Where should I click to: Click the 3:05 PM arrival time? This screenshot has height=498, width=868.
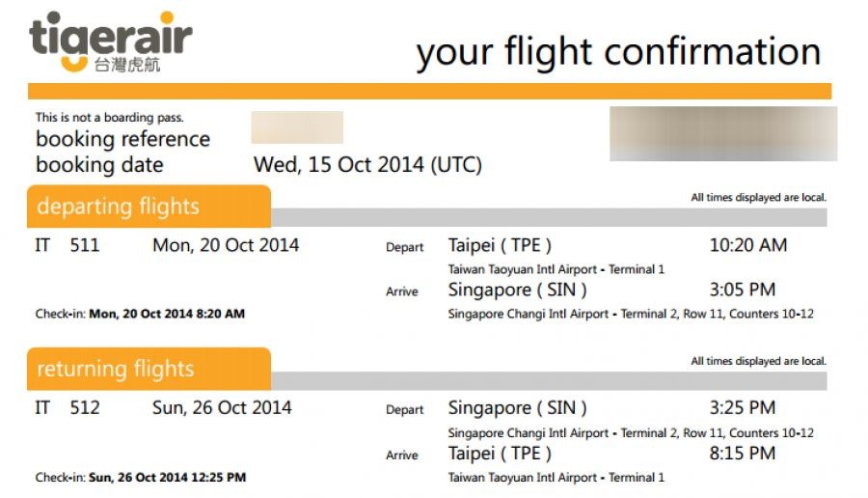point(743,290)
